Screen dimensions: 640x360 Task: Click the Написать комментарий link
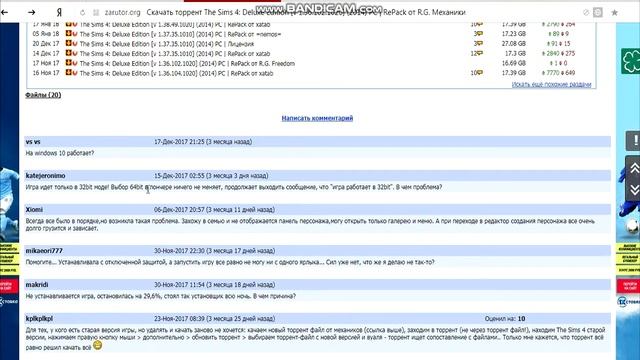click(x=317, y=118)
